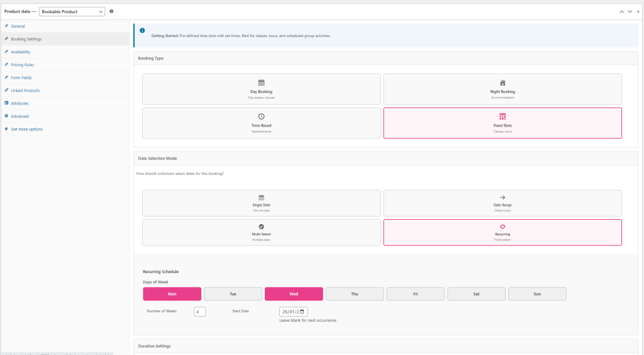Select the Fixed Slots grid icon
The height and width of the screenshot is (355, 644).
tap(502, 116)
